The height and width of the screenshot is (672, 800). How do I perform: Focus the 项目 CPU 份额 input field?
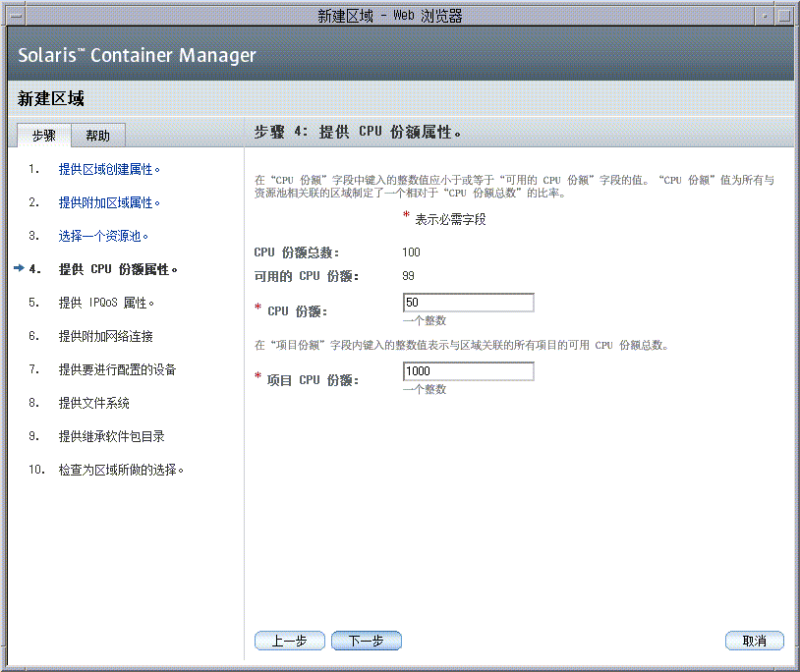click(469, 371)
